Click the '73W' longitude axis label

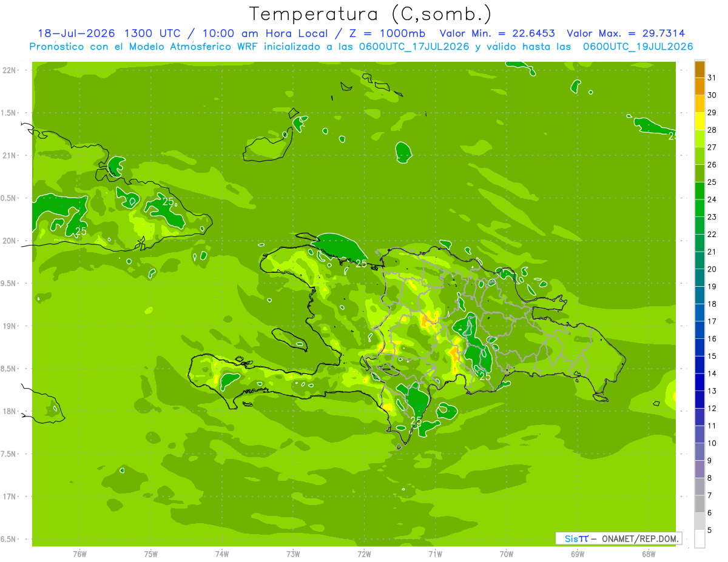(293, 554)
